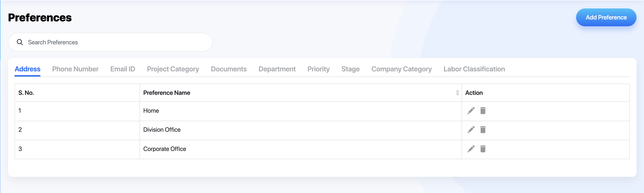The height and width of the screenshot is (193, 644).
Task: Sort by Preference Name arrows
Action: pos(457,93)
